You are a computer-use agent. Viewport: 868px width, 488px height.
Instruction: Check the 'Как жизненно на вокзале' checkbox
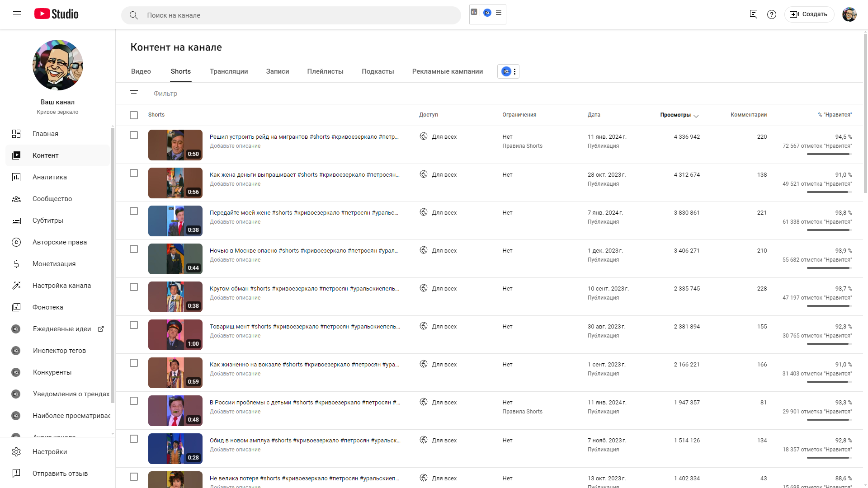134,363
